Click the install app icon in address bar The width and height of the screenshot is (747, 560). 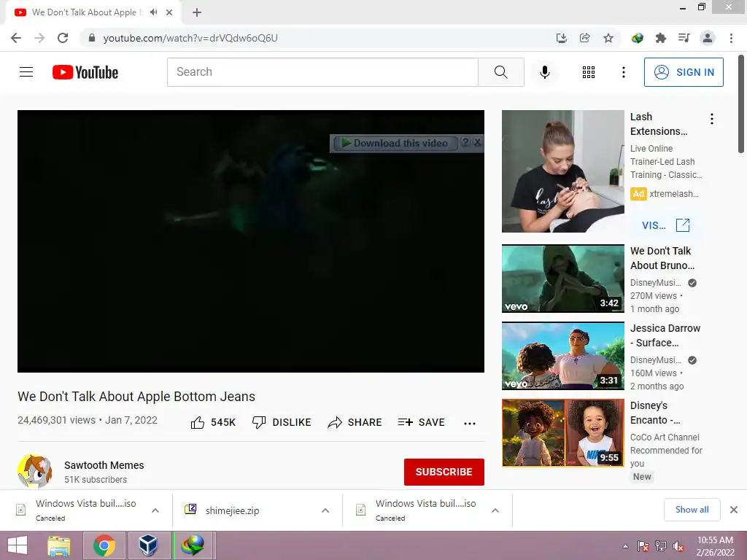pos(562,38)
